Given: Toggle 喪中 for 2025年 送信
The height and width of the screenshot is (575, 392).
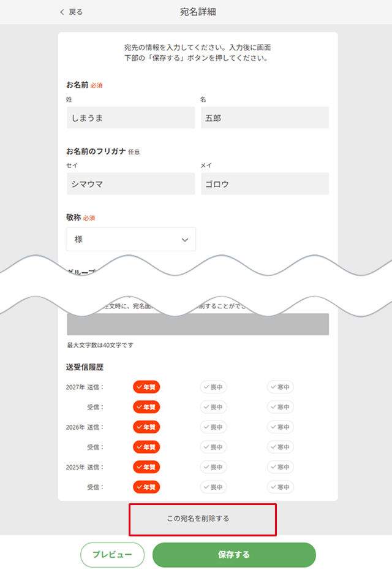Looking at the screenshot, I should tap(213, 467).
